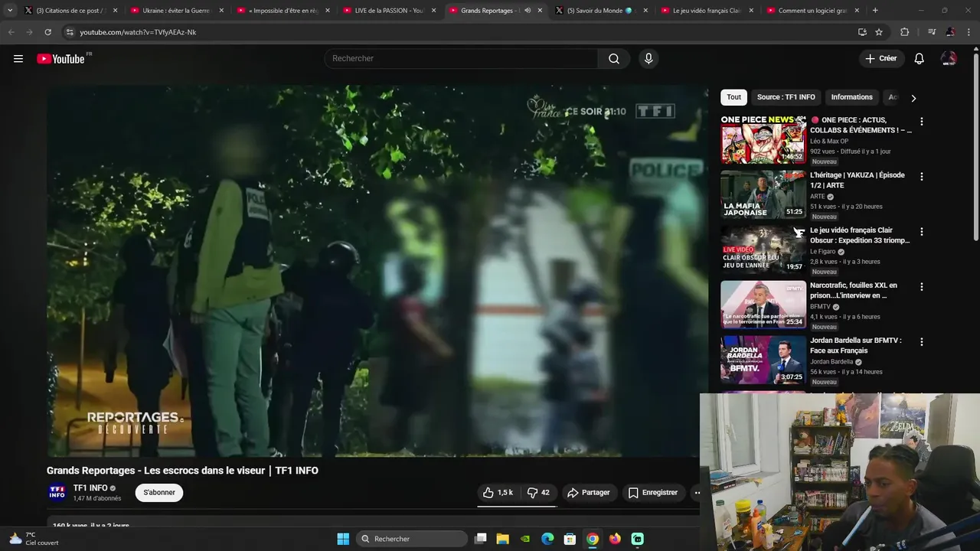Viewport: 980px width, 551px height.
Task: Open Microsoft Store from the taskbar
Action: click(570, 539)
